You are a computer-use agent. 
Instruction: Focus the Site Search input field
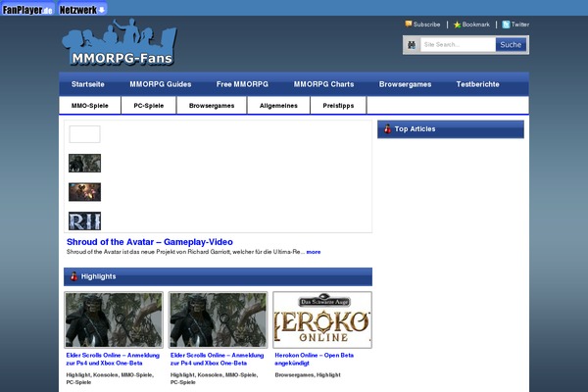[x=458, y=45]
